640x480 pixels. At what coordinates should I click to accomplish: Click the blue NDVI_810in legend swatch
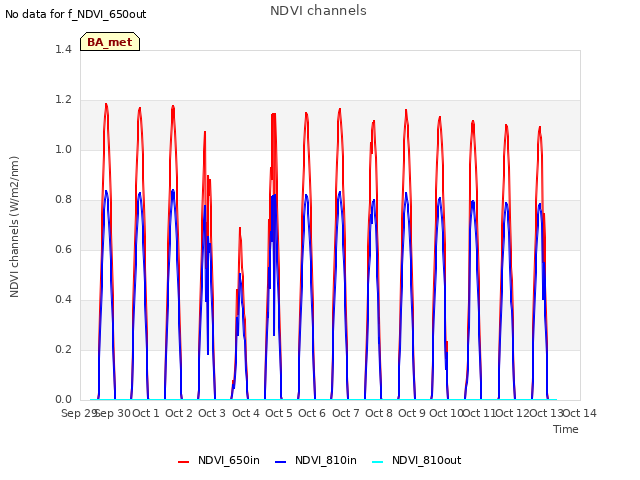(x=281, y=462)
